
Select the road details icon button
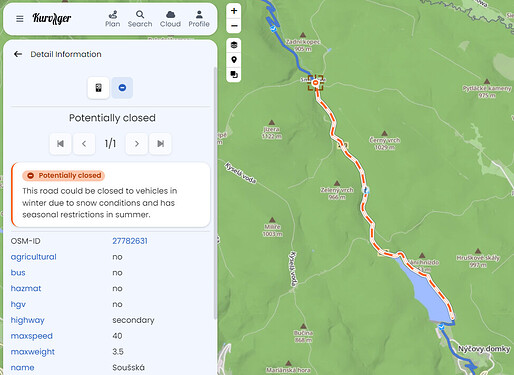pyautogui.click(x=98, y=88)
